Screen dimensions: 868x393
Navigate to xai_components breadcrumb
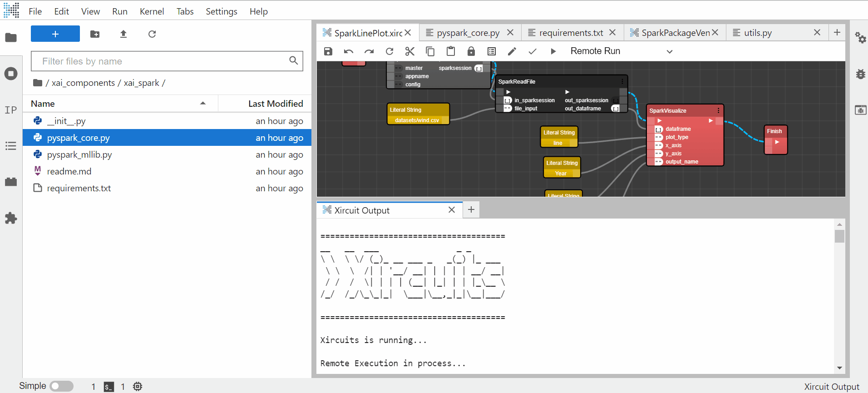[x=83, y=83]
